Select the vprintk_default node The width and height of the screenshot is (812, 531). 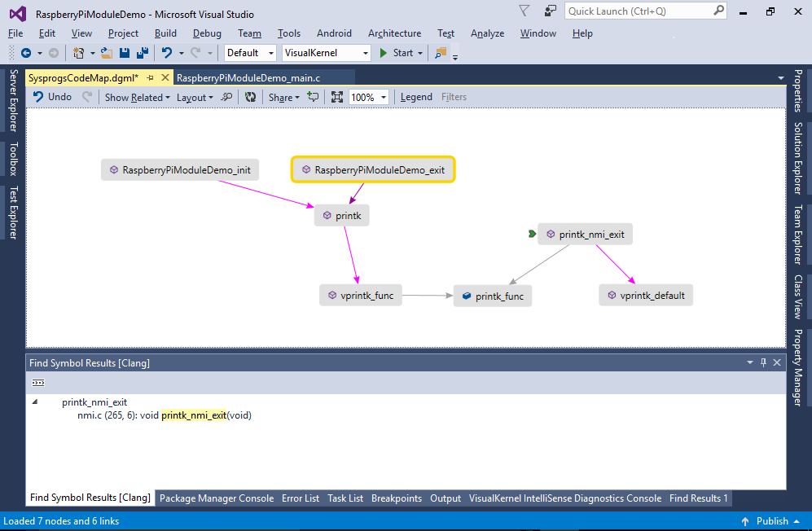(646, 296)
